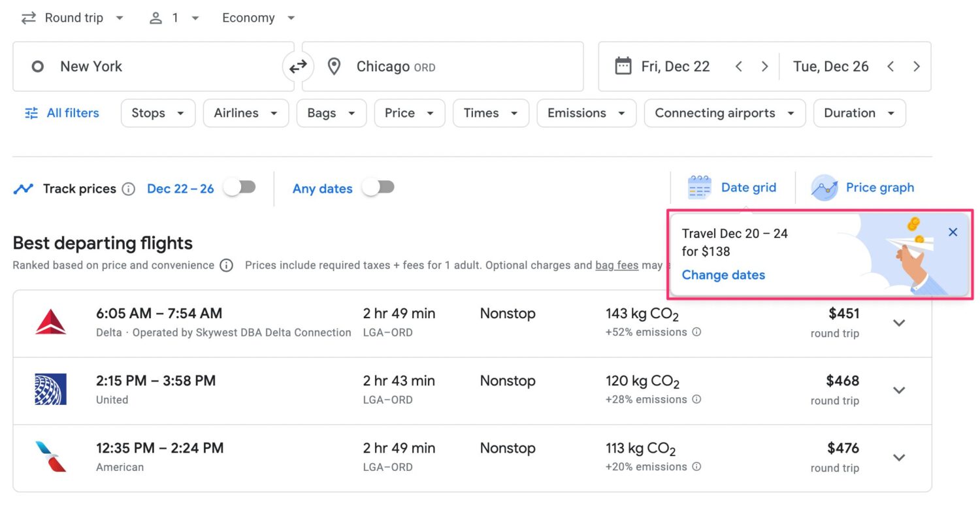Screen dimensions: 980x518
Task: Open the Economy cabin class dropdown
Action: coord(257,18)
